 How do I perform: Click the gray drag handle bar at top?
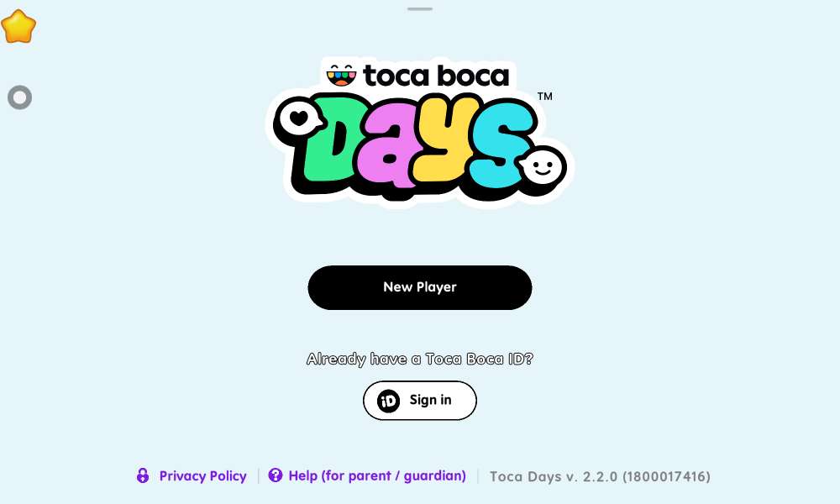(419, 9)
